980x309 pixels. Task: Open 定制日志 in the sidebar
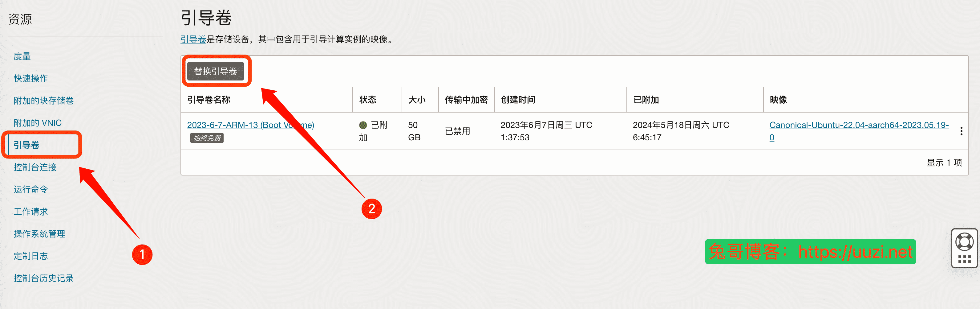click(x=31, y=256)
